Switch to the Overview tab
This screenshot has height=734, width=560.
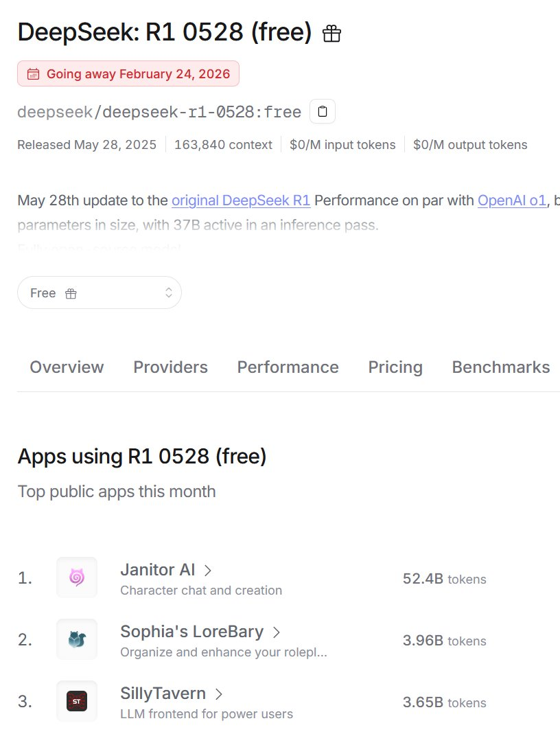[x=67, y=367]
